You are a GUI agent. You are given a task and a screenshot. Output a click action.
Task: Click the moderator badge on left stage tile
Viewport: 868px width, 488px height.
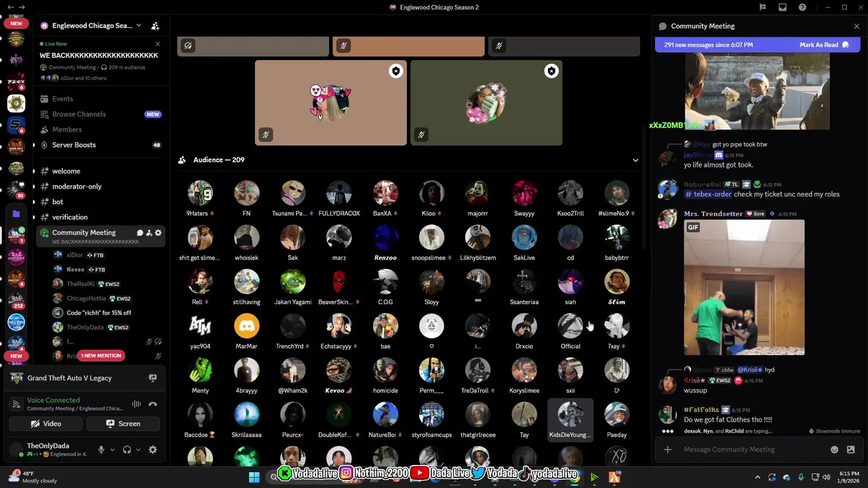tap(395, 71)
